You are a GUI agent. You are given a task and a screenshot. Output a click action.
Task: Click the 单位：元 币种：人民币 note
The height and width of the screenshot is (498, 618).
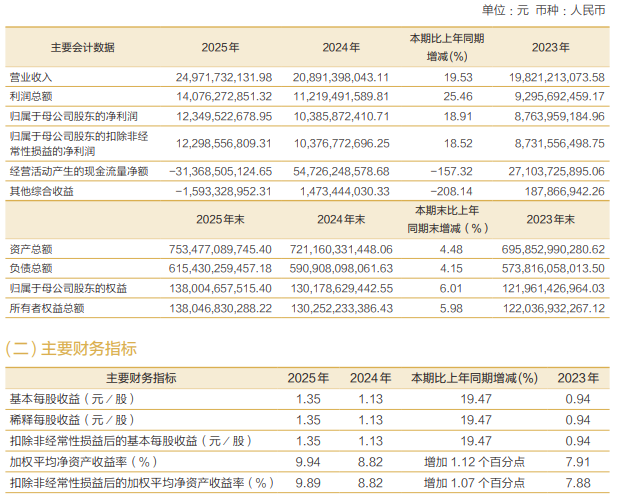tap(544, 10)
